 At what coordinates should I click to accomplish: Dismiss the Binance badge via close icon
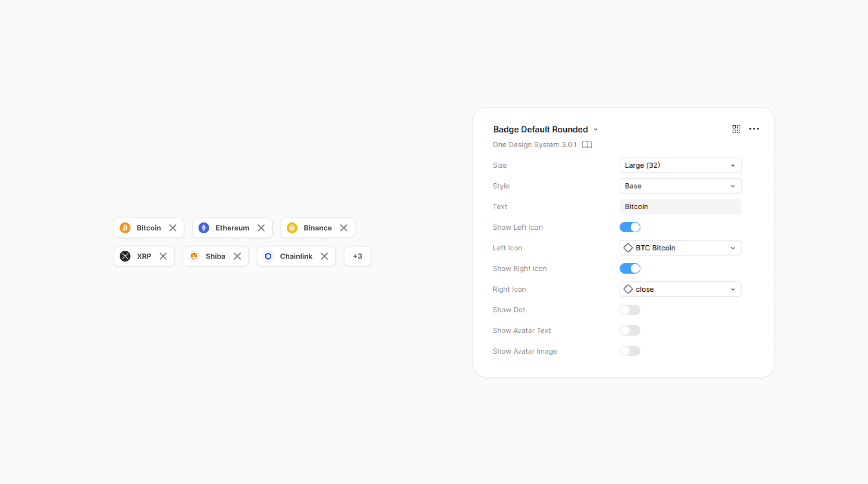pos(344,228)
